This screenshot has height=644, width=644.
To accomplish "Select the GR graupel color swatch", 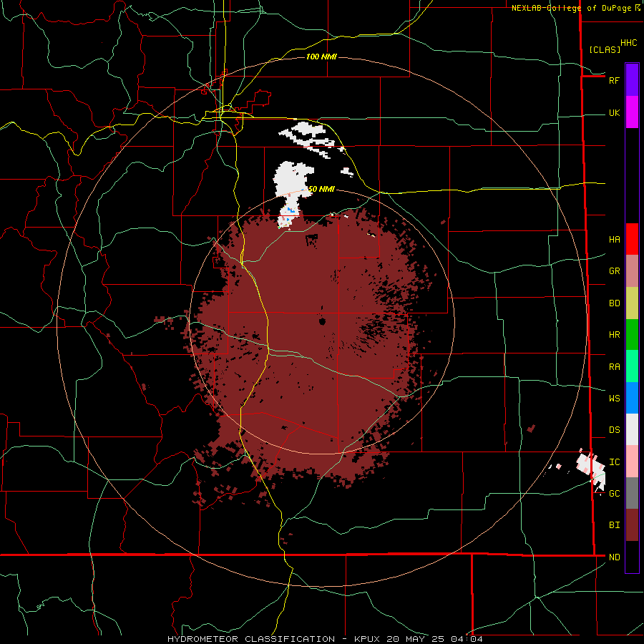I will coord(632,271).
